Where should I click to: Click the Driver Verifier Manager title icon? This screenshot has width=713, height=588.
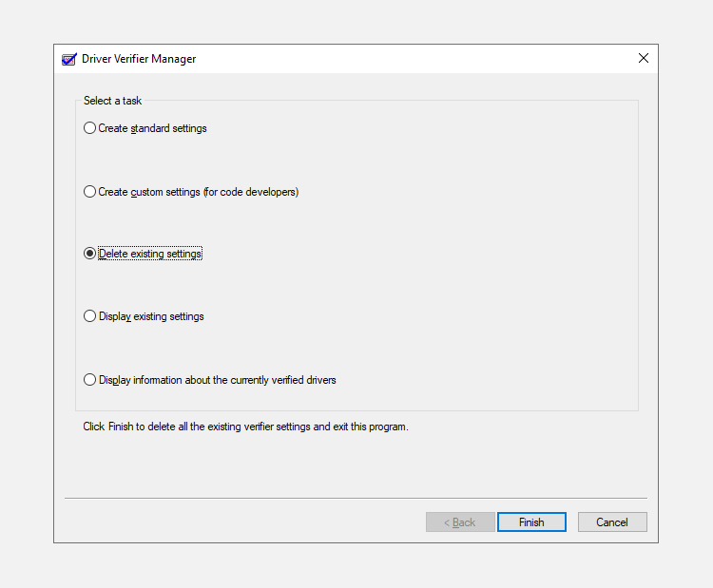click(x=69, y=59)
